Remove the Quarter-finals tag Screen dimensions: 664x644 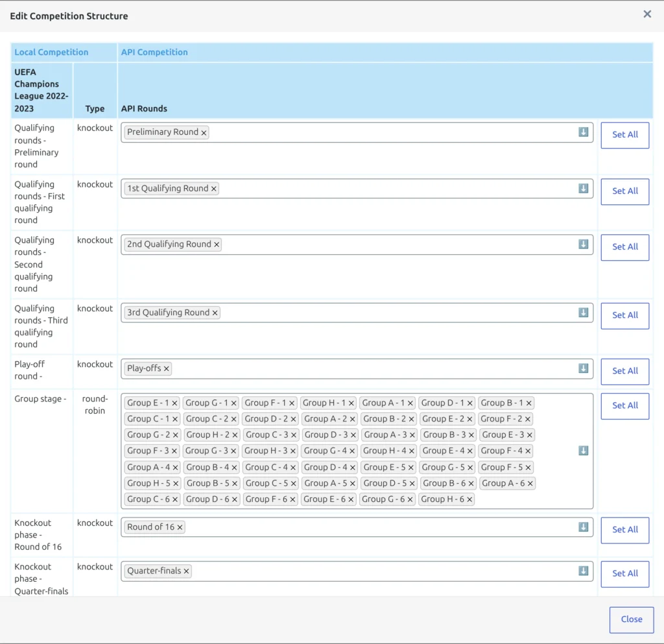(x=186, y=571)
